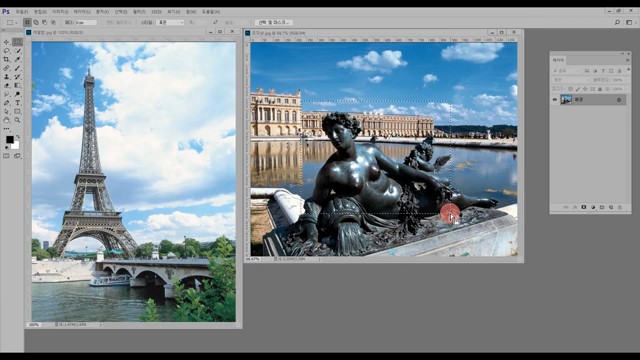Create a new layer in Layers panel

tap(611, 207)
